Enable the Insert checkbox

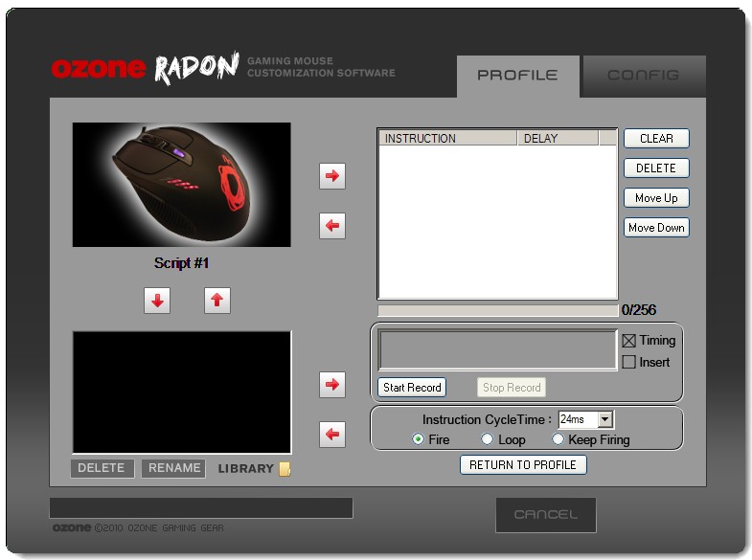(x=629, y=363)
